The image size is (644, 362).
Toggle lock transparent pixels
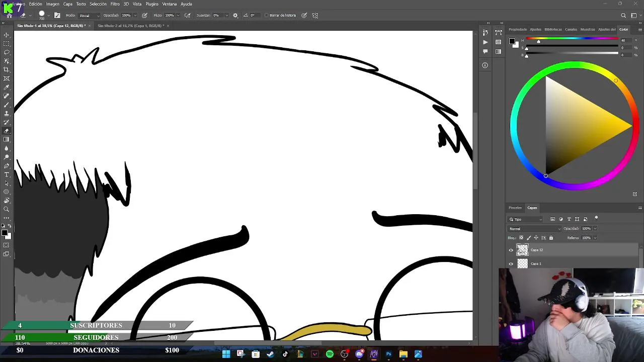pos(521,238)
